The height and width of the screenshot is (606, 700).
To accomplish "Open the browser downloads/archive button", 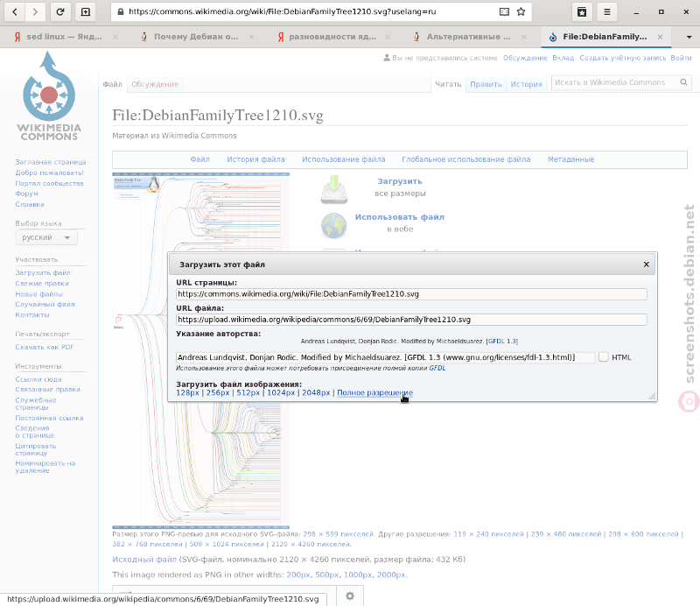I will (582, 12).
